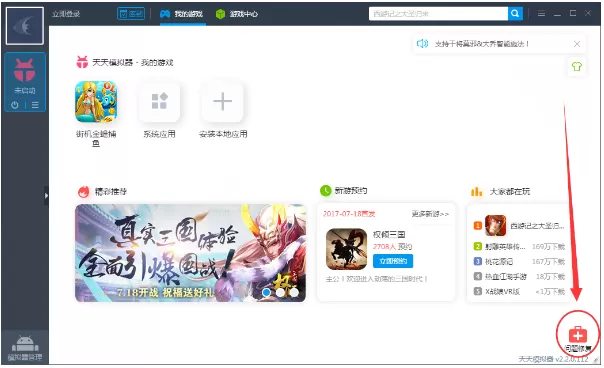This screenshot has height=368, width=604.
Task: Select the second carousel dot on banner
Action: [280, 292]
